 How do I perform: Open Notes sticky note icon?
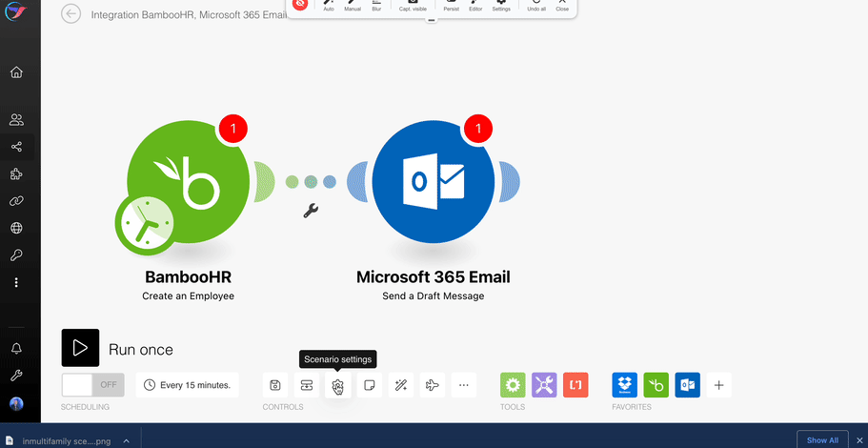370,385
